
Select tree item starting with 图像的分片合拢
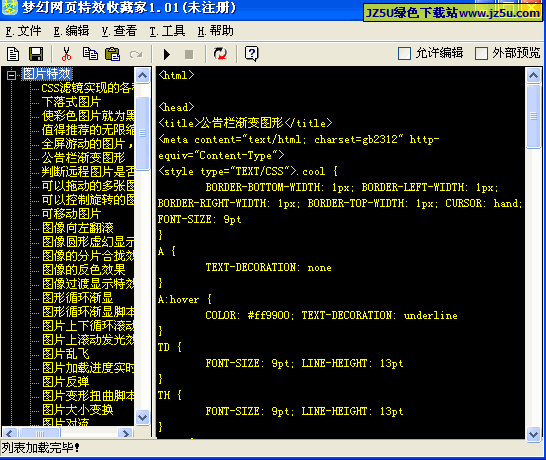[x=88, y=256]
